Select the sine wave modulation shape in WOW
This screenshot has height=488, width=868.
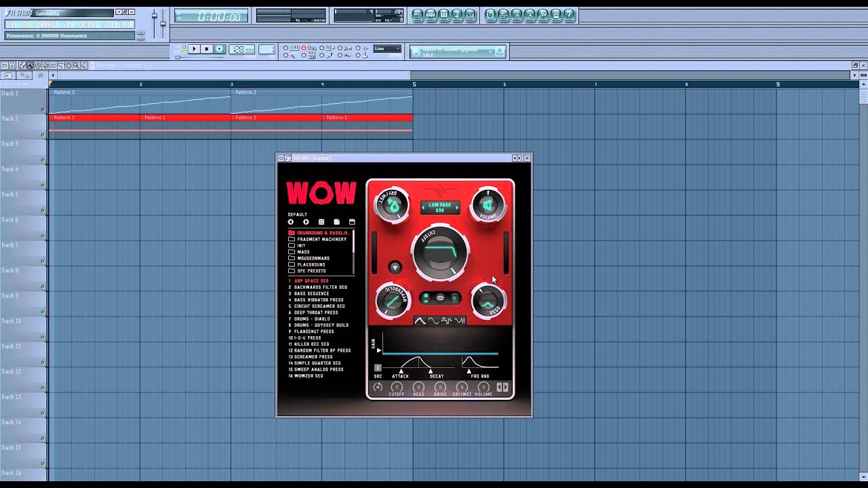click(433, 321)
